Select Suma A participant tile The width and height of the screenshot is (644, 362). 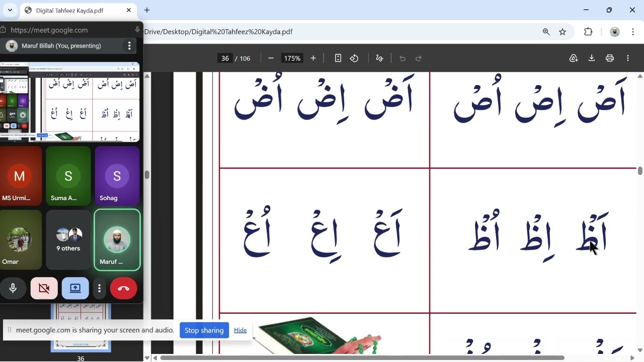(x=68, y=176)
